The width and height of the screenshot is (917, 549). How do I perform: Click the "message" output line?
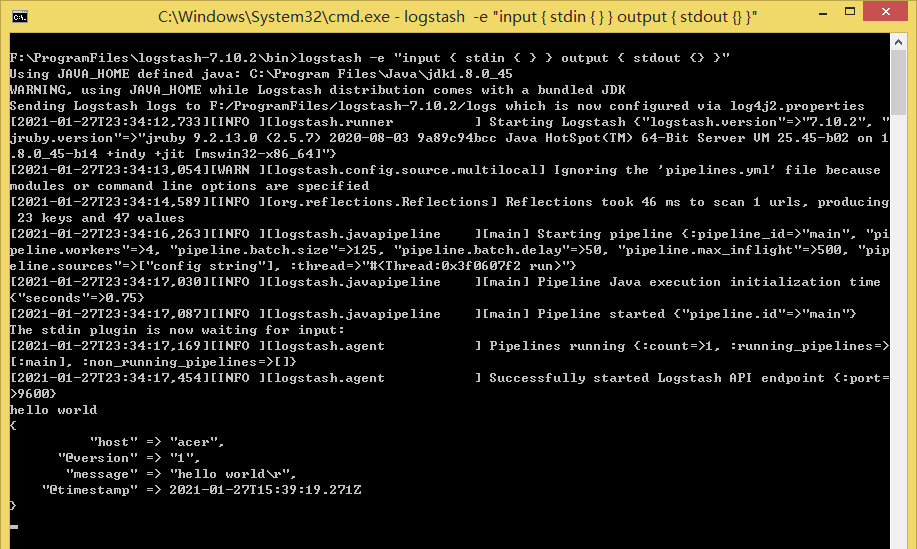(181, 474)
